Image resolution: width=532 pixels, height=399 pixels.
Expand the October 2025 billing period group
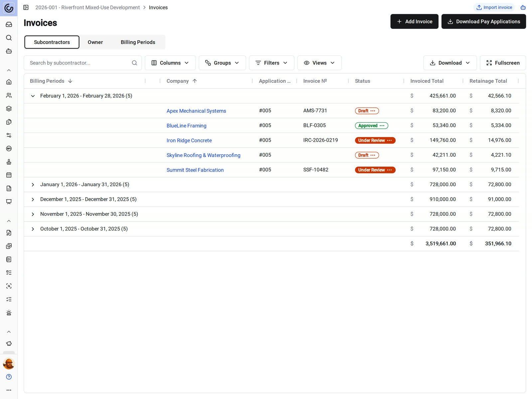coord(33,229)
